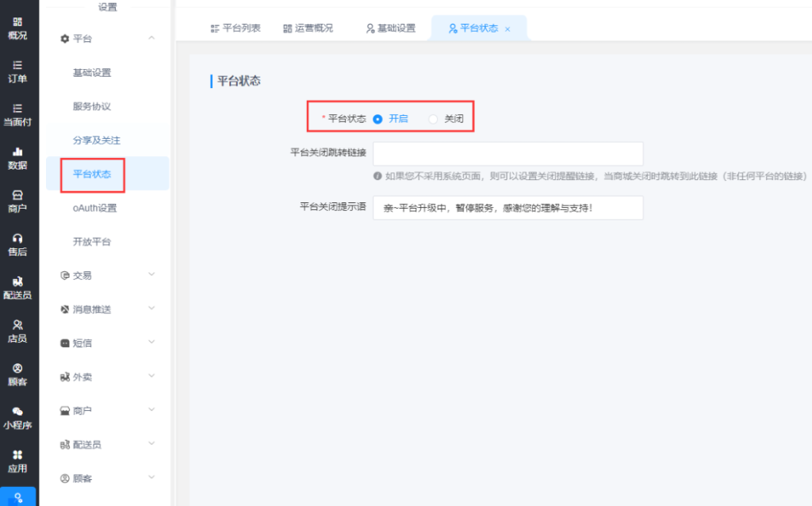Expand the 消息推送 menu section

click(151, 309)
